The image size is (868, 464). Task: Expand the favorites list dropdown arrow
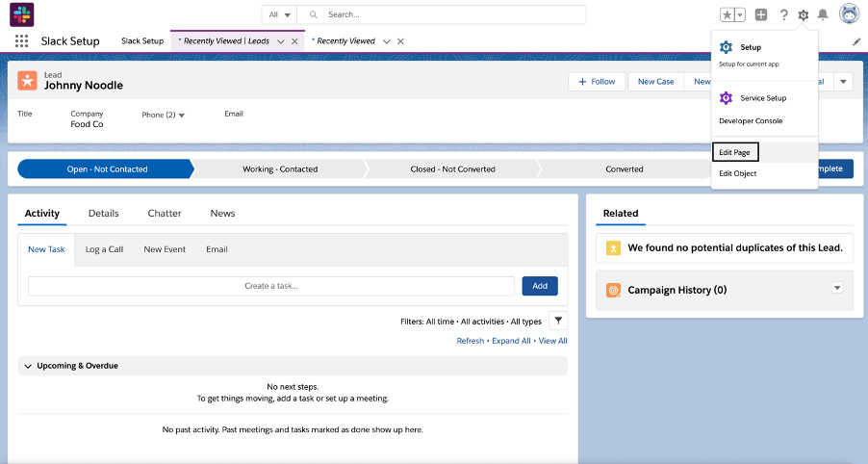pyautogui.click(x=740, y=15)
